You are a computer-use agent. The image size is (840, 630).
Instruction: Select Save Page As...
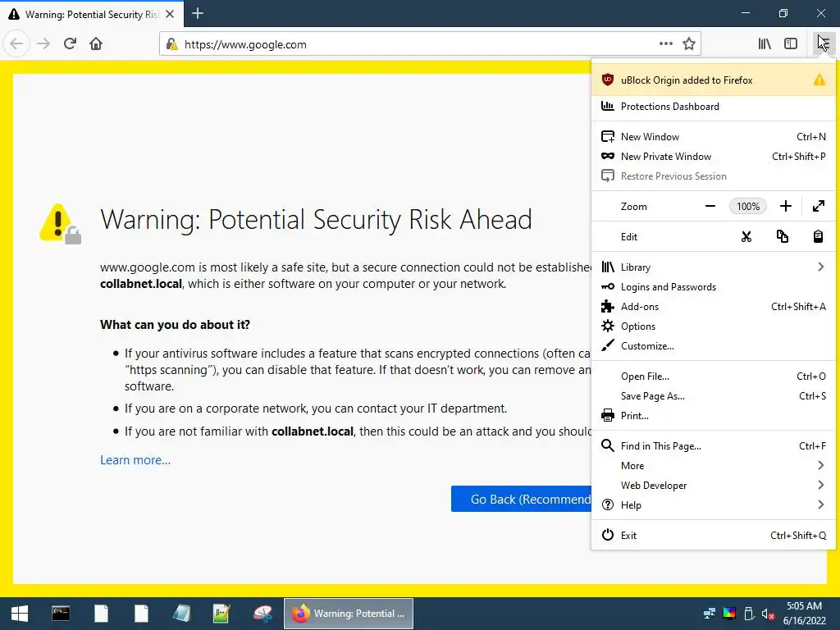tap(713, 396)
